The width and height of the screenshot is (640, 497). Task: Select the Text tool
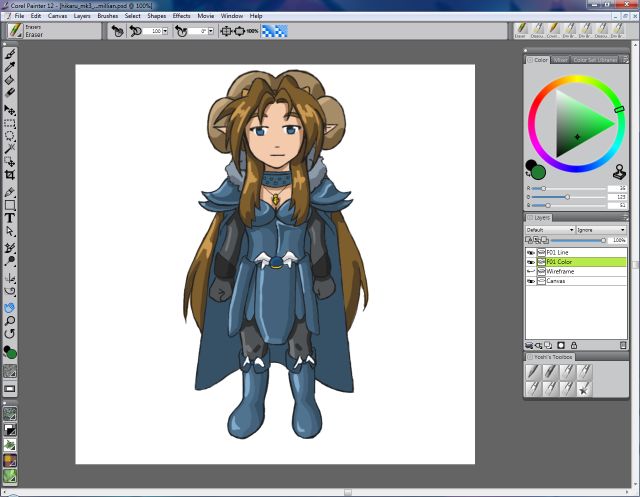(x=10, y=218)
